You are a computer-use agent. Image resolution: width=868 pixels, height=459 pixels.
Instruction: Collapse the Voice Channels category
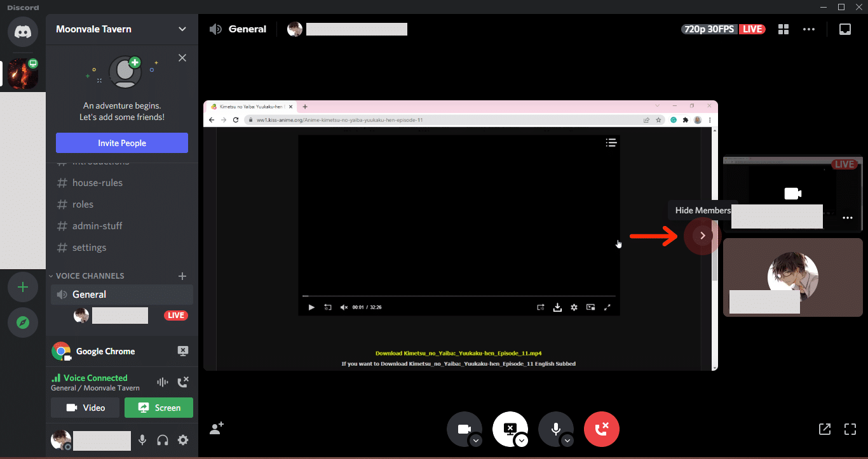coord(86,276)
